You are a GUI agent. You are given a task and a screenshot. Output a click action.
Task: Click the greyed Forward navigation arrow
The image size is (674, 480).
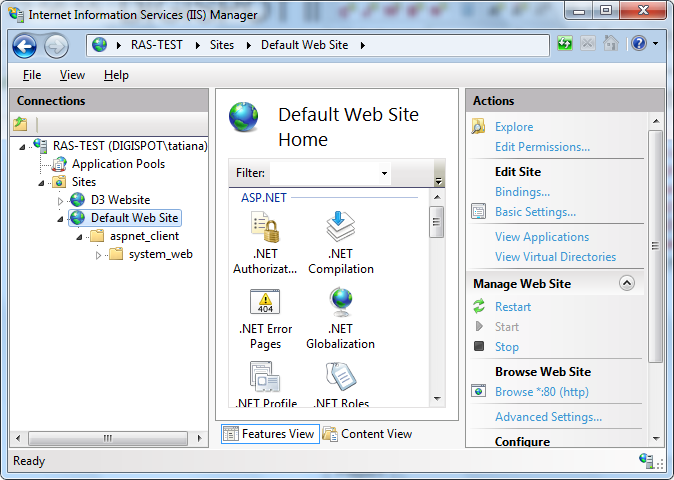click(56, 46)
